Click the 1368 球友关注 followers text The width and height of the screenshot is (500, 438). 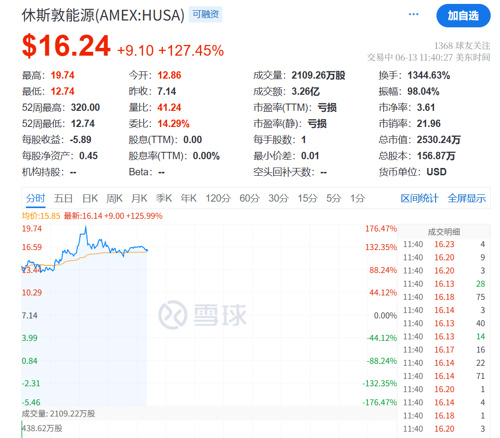[x=462, y=46]
